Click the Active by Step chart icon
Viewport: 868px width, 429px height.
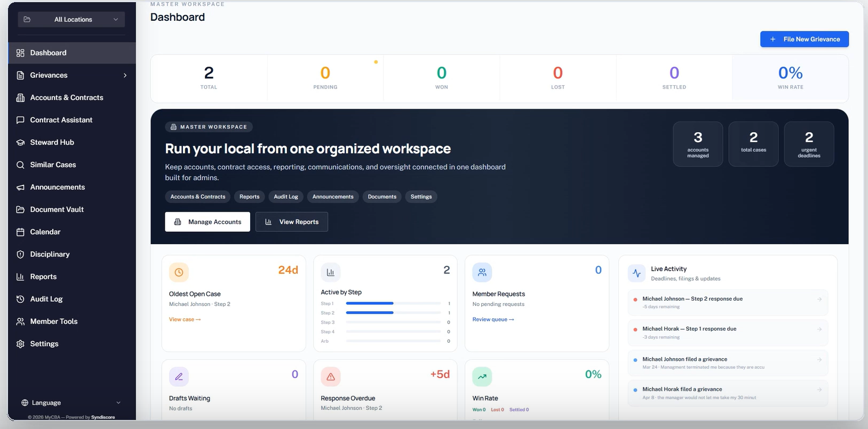coord(330,272)
